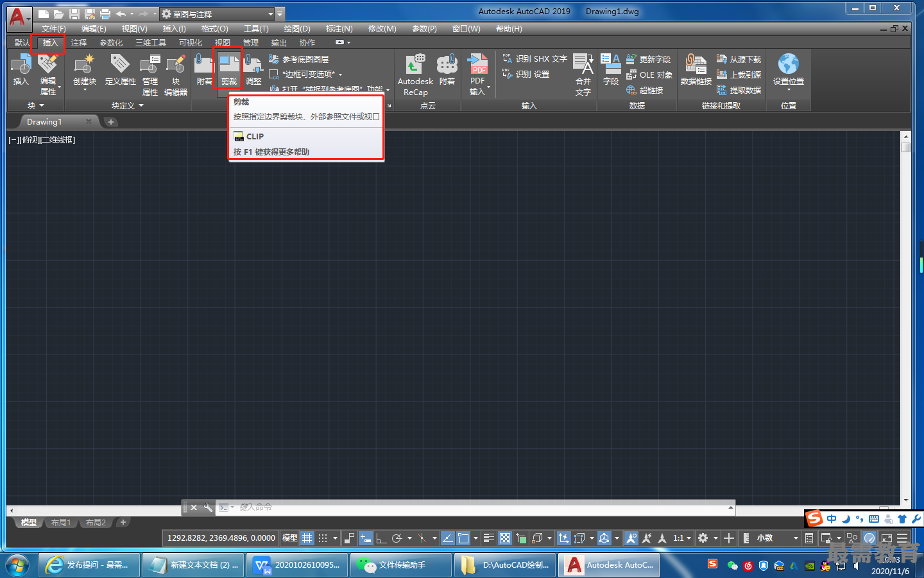This screenshot has height=578, width=924.
Task: Click OLE 对象 tool
Action: click(649, 74)
